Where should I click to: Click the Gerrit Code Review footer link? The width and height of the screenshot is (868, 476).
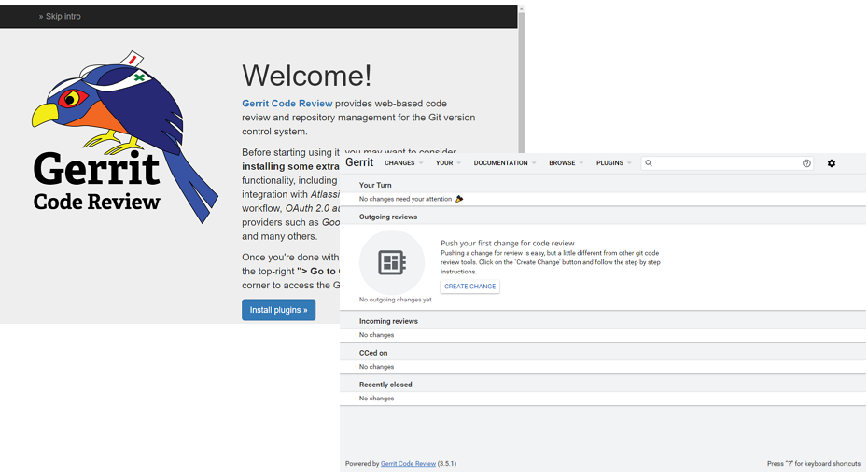408,464
